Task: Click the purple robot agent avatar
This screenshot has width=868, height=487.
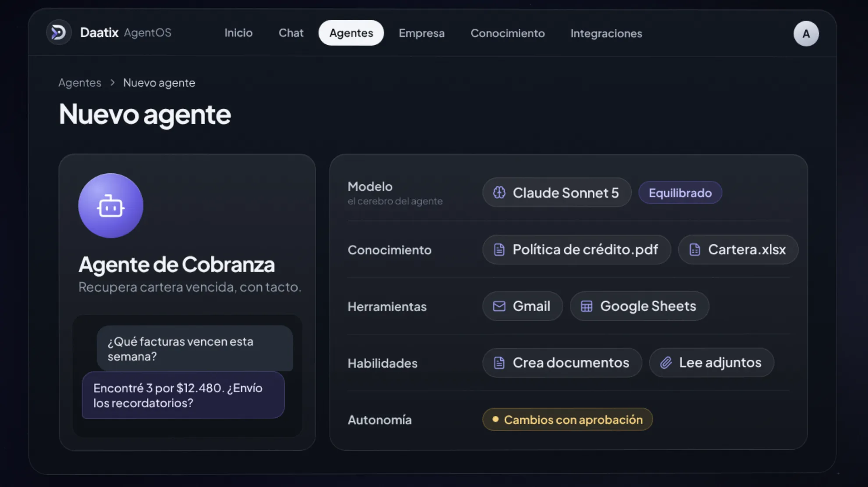Action: pyautogui.click(x=110, y=205)
